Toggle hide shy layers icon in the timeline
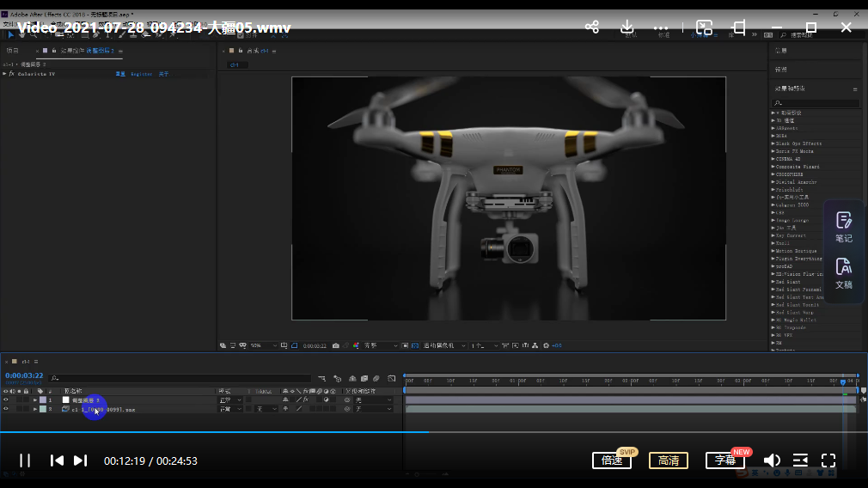This screenshot has height=488, width=868. click(x=352, y=378)
